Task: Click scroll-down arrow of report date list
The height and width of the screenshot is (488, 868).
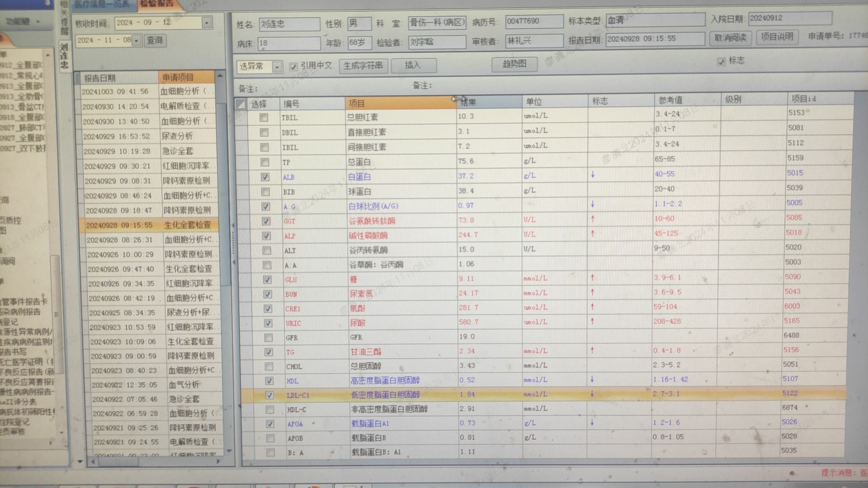Action: pyautogui.click(x=229, y=450)
